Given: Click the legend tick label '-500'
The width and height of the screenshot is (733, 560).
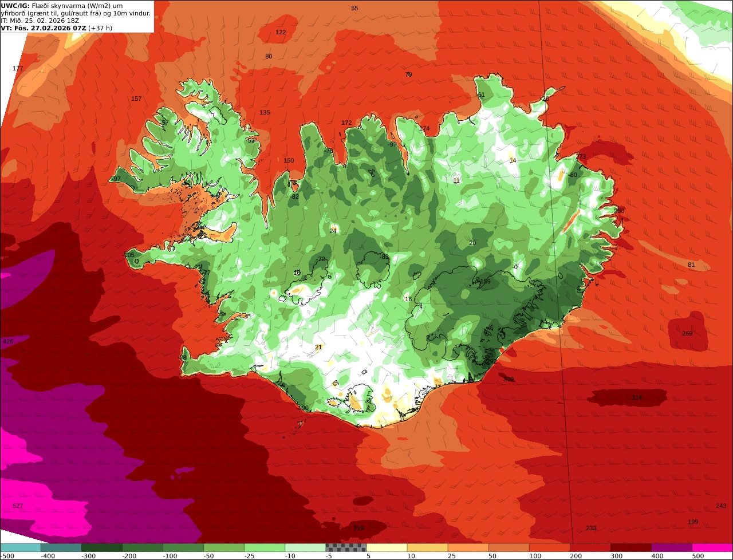Looking at the screenshot, I should 7,555.
